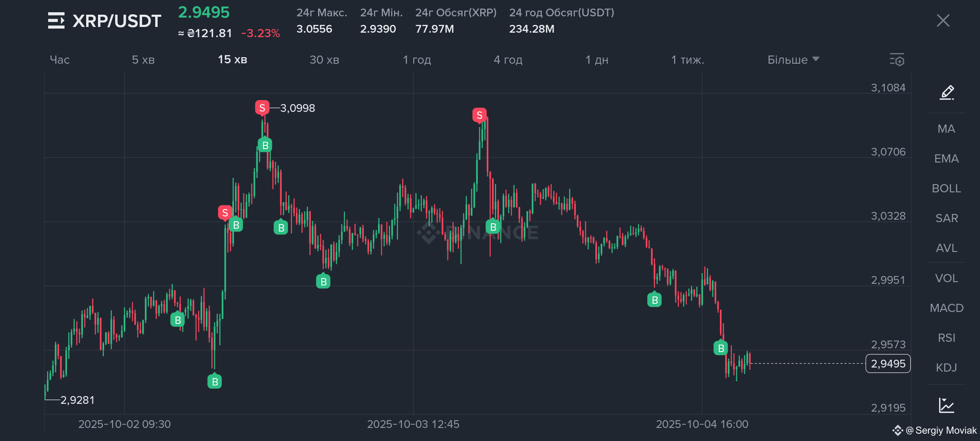Toggle the KDJ indicator

tap(946, 367)
